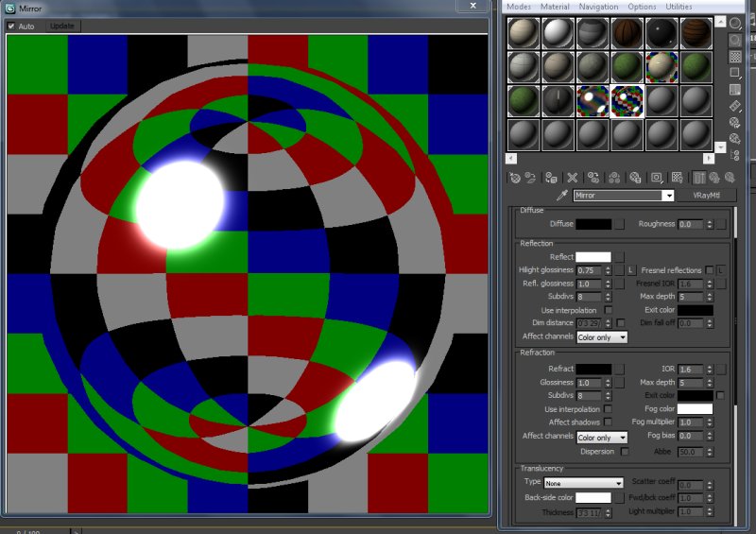Enable the Affect shadows checkbox
Image resolution: width=756 pixels, height=534 pixels.
608,422
